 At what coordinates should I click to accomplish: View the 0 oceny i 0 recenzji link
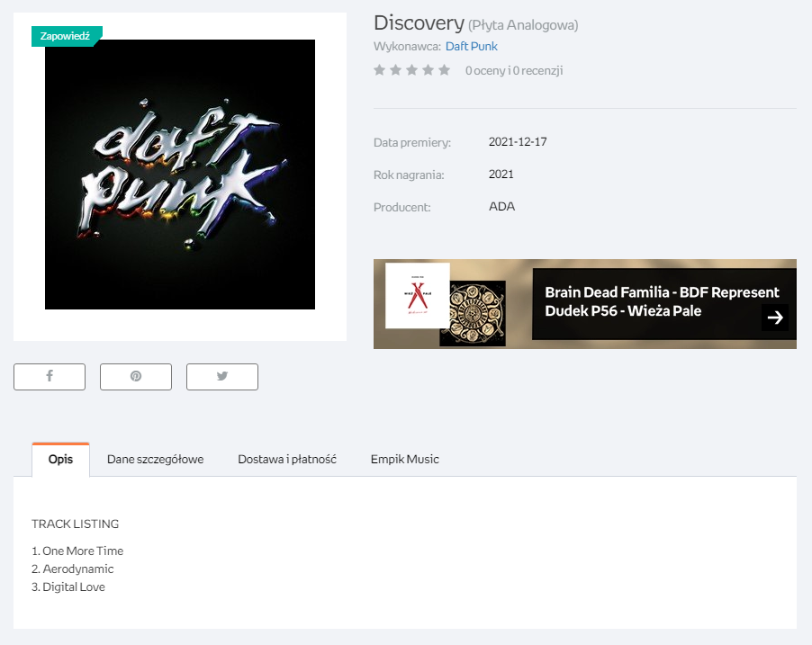point(514,70)
